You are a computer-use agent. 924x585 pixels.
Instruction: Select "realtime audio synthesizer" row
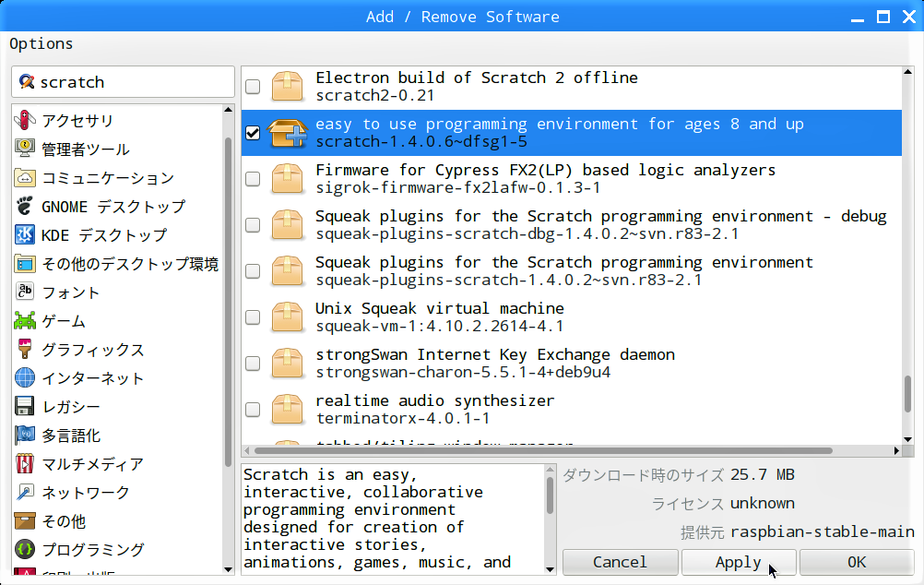[572, 410]
